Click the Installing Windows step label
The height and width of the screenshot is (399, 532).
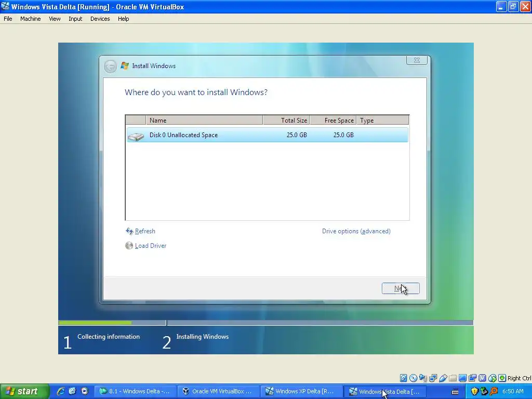203,337
